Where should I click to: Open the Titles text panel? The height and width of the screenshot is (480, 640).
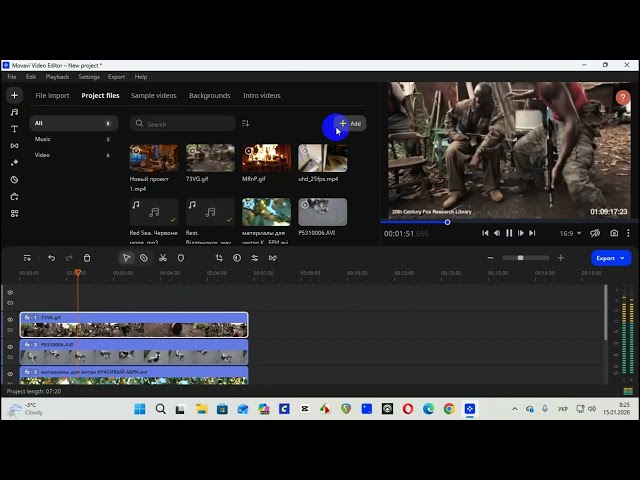tap(14, 129)
